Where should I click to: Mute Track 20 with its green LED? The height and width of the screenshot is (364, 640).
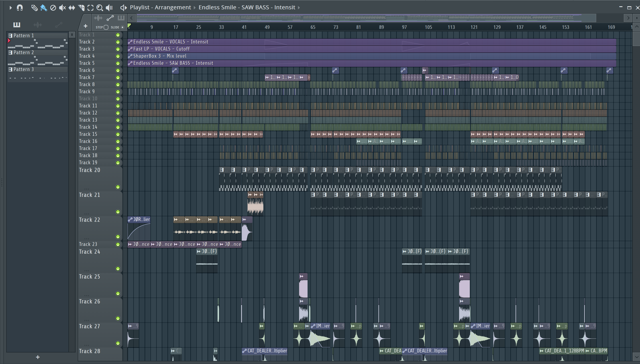(x=118, y=187)
